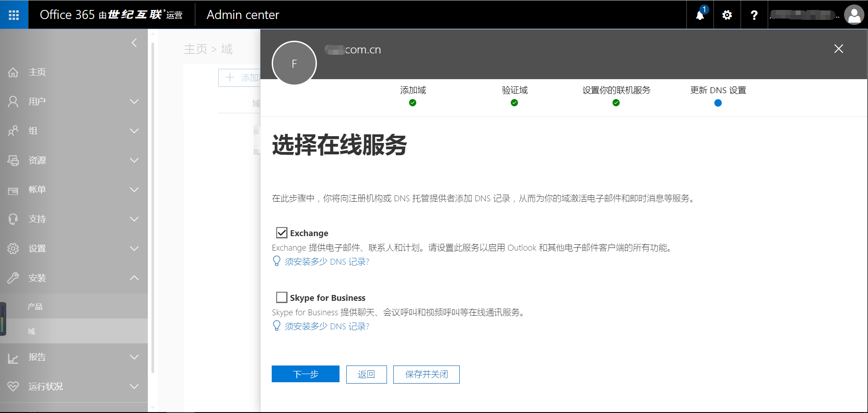Click the sidebar vertical scrollbar
This screenshot has height=413, width=868.
point(153,208)
